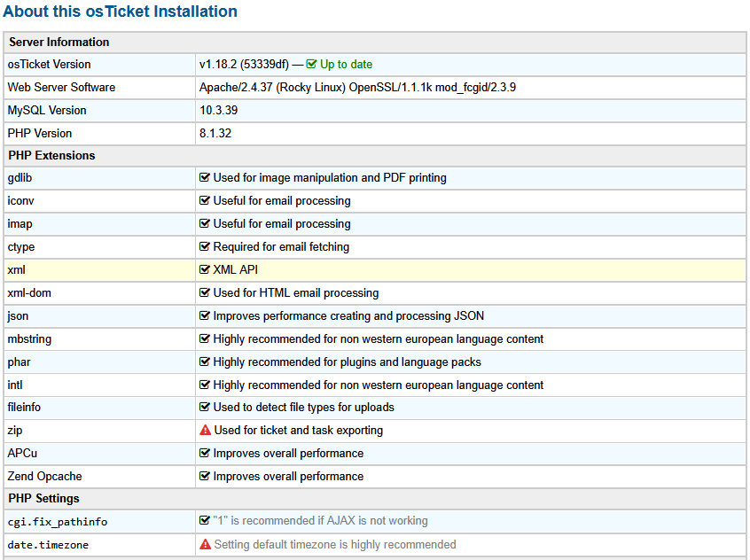Select the "phar" extension name
This screenshot has height=560, width=750.
(19, 362)
